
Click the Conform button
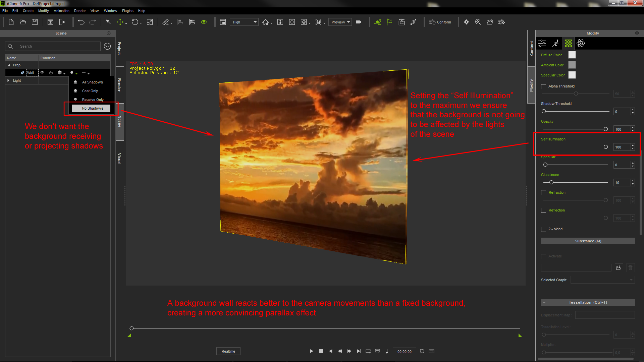[x=440, y=22]
